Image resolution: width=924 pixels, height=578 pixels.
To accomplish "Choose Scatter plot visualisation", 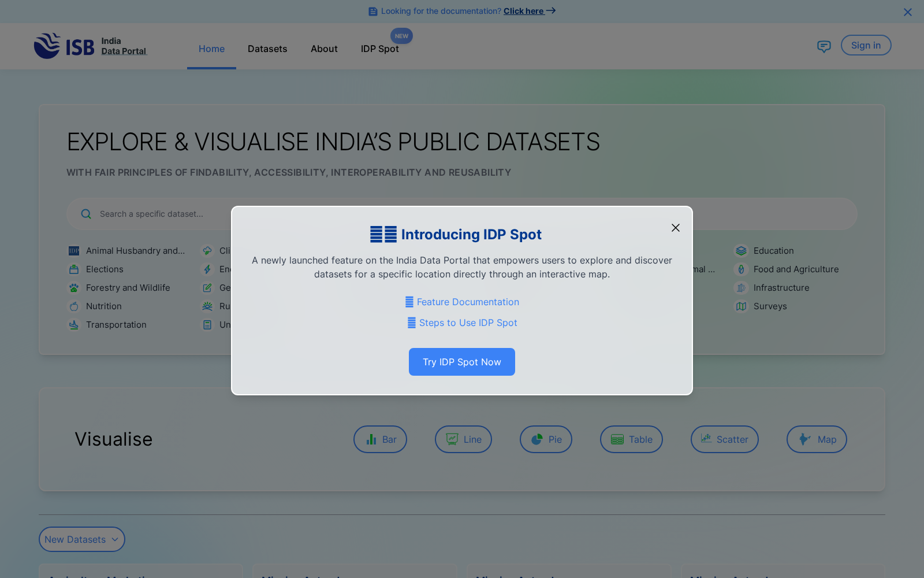I will click(725, 439).
